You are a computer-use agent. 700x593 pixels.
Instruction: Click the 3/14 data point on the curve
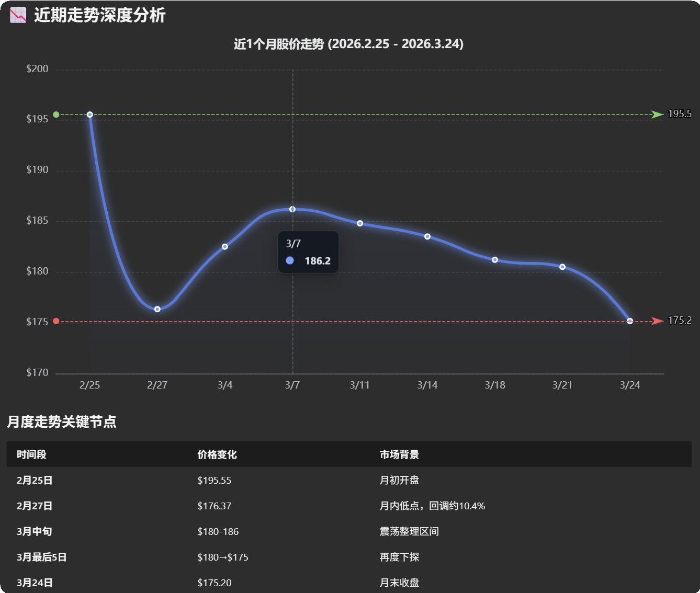point(427,236)
